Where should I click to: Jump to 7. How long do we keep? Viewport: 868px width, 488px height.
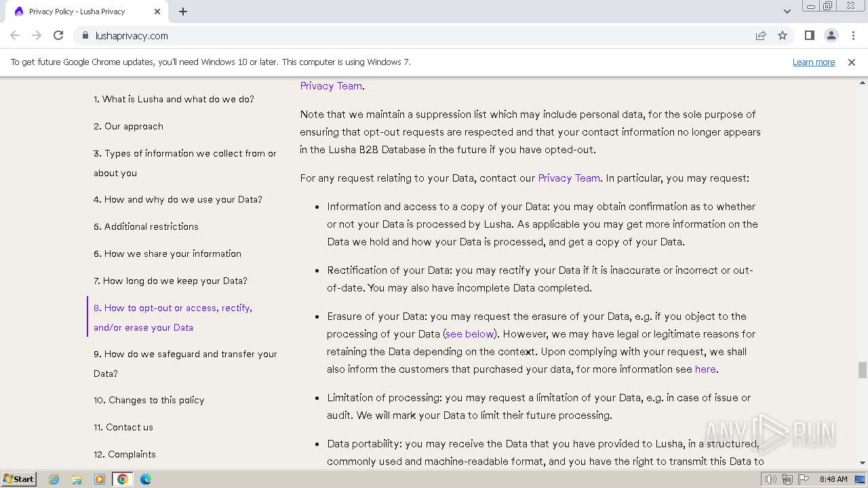170,281
